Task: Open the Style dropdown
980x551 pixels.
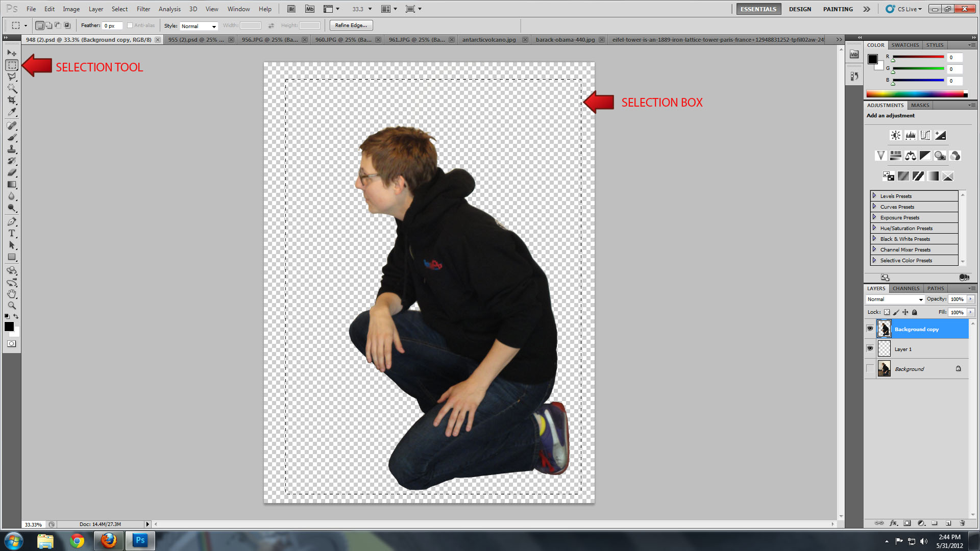Action: (199, 26)
